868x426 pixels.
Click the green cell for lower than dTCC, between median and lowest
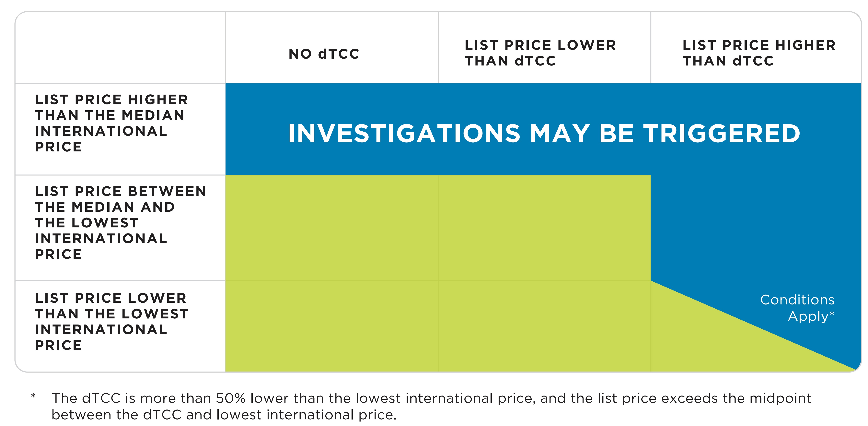point(544,228)
